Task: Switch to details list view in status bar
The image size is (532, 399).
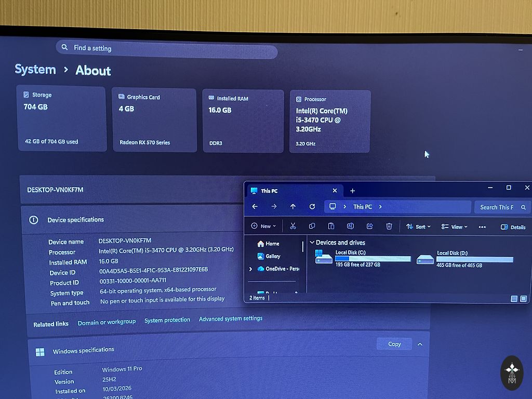Action: [x=514, y=299]
